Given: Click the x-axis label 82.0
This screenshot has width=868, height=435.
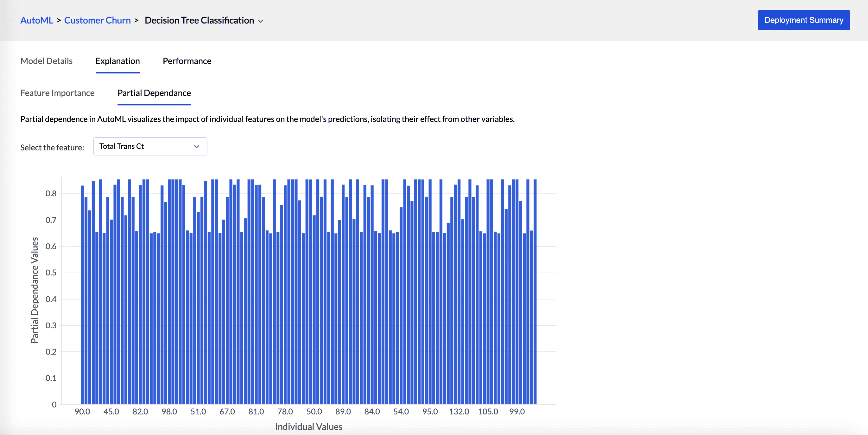Looking at the screenshot, I should pyautogui.click(x=140, y=412).
